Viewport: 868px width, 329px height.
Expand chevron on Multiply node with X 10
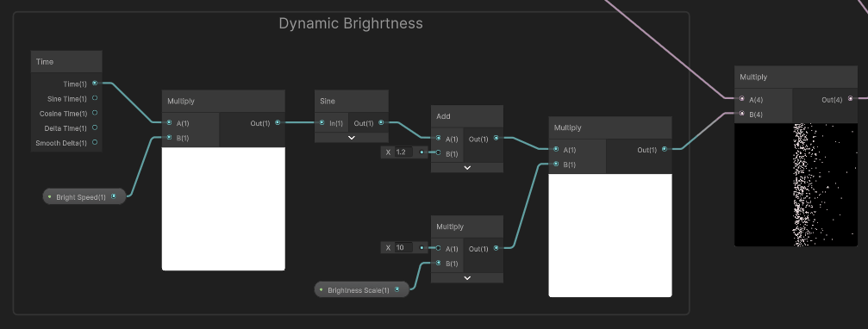click(x=467, y=277)
